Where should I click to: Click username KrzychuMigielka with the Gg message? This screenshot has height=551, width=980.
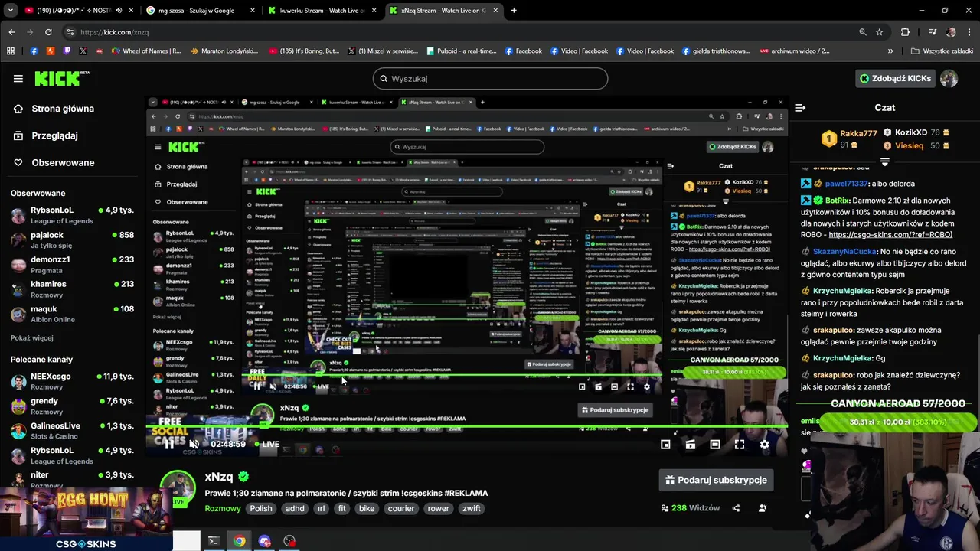tap(842, 358)
